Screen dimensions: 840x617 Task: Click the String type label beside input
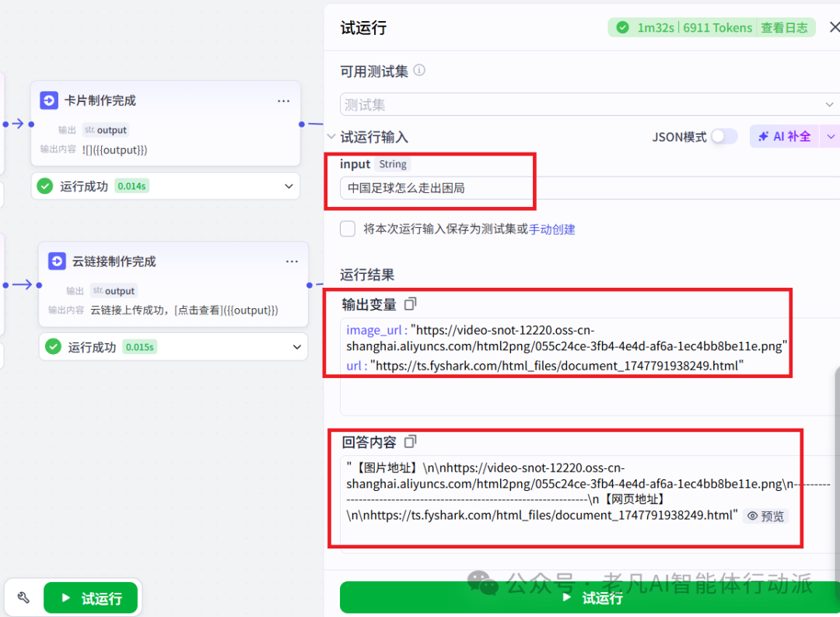(393, 164)
